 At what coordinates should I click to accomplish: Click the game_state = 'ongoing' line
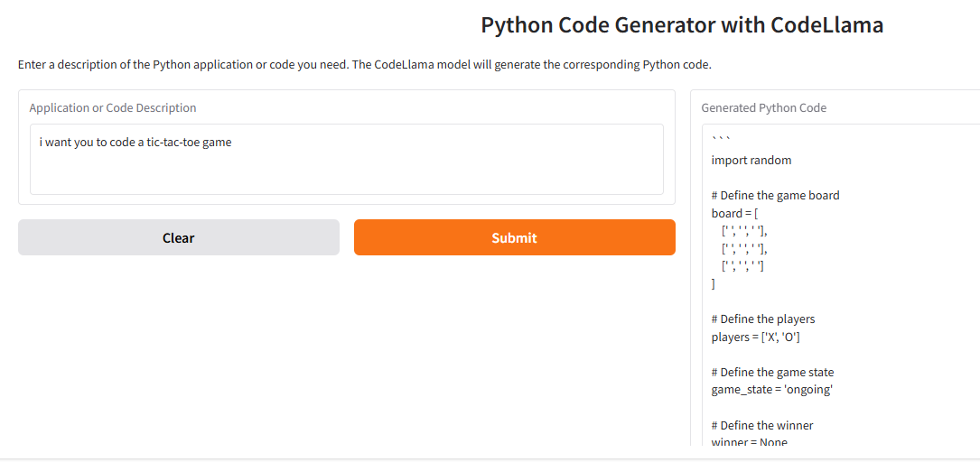point(771,390)
